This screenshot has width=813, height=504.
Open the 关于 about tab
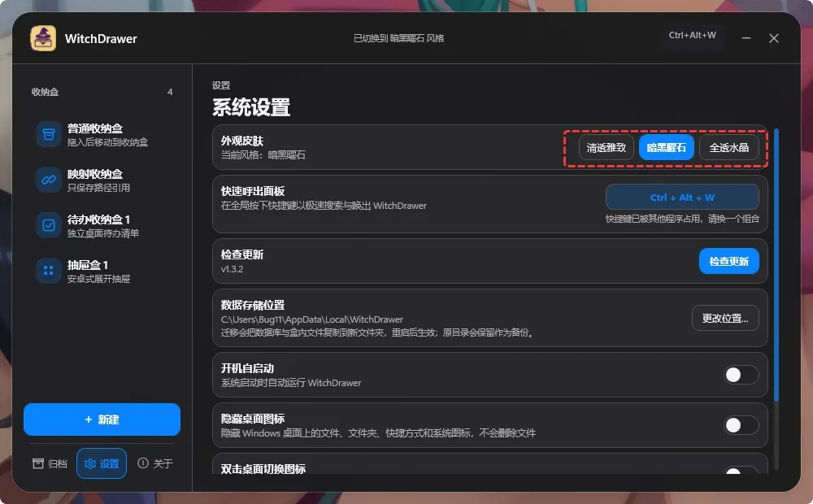155,463
